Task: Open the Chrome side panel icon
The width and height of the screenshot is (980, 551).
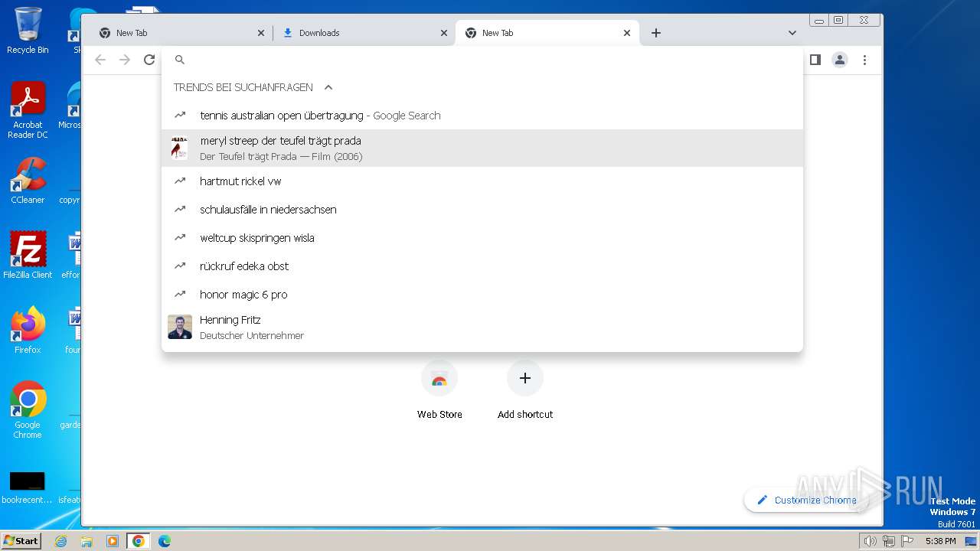Action: point(815,60)
